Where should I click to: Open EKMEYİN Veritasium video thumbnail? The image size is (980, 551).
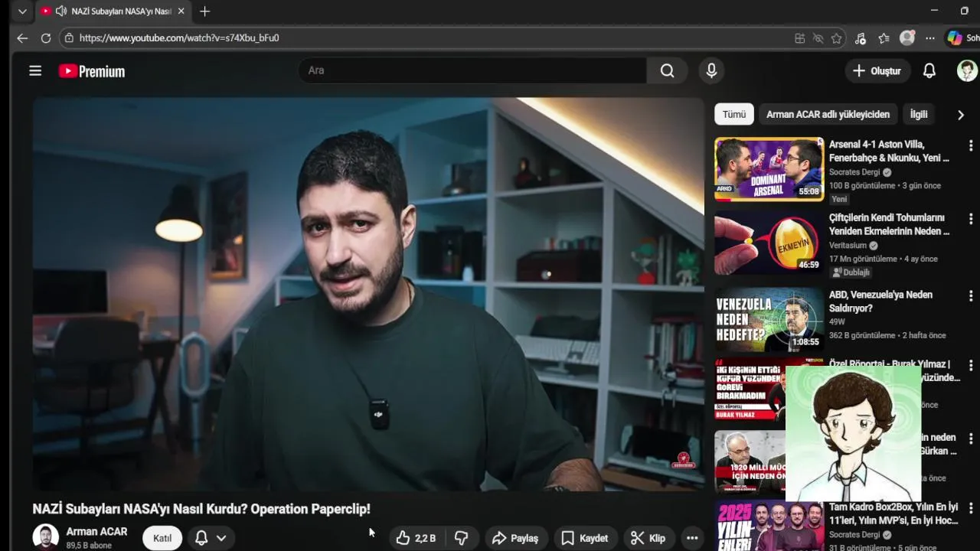click(x=769, y=243)
